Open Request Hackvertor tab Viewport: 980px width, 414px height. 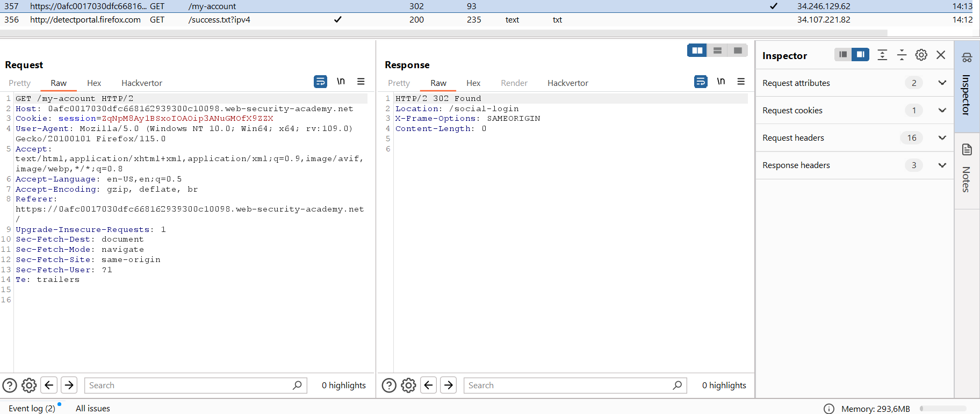tap(142, 83)
